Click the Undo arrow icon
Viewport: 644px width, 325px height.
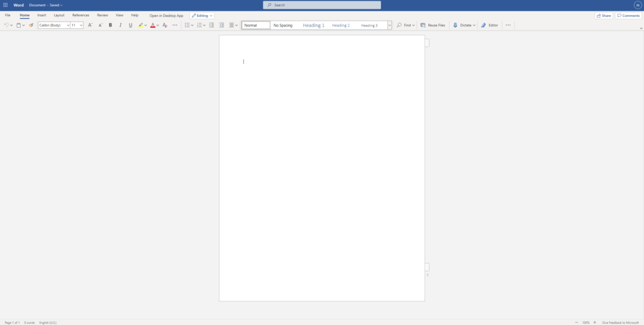(x=6, y=25)
